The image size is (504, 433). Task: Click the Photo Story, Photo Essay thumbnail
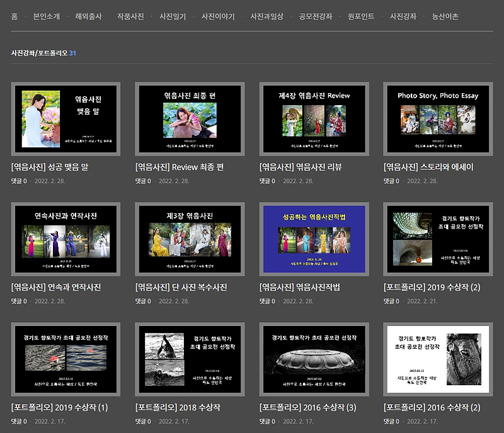point(438,119)
